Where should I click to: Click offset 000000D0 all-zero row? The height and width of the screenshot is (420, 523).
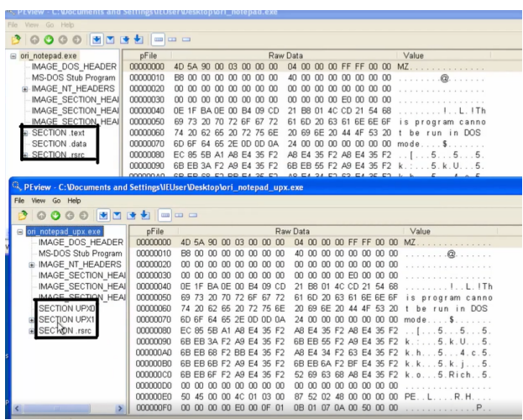click(313, 386)
